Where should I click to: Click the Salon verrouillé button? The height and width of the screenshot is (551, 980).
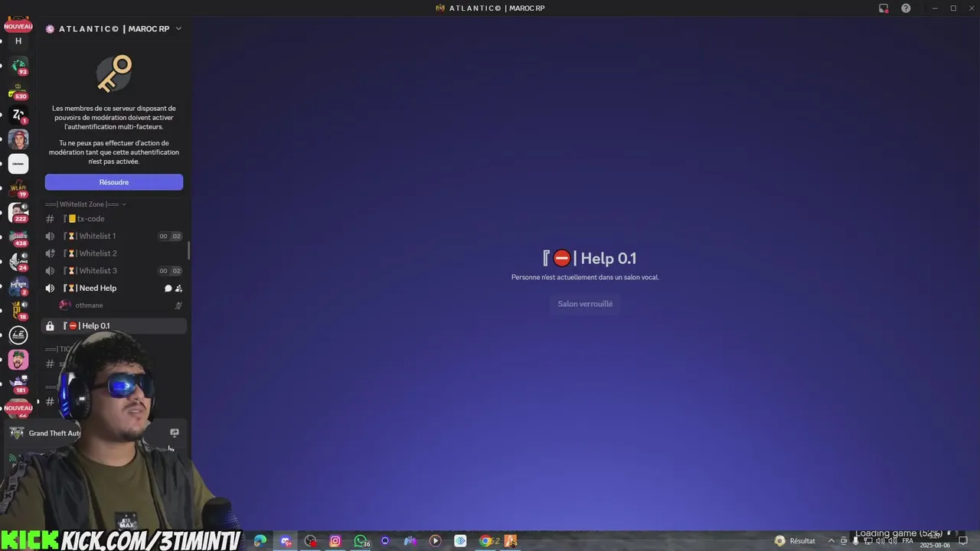585,304
